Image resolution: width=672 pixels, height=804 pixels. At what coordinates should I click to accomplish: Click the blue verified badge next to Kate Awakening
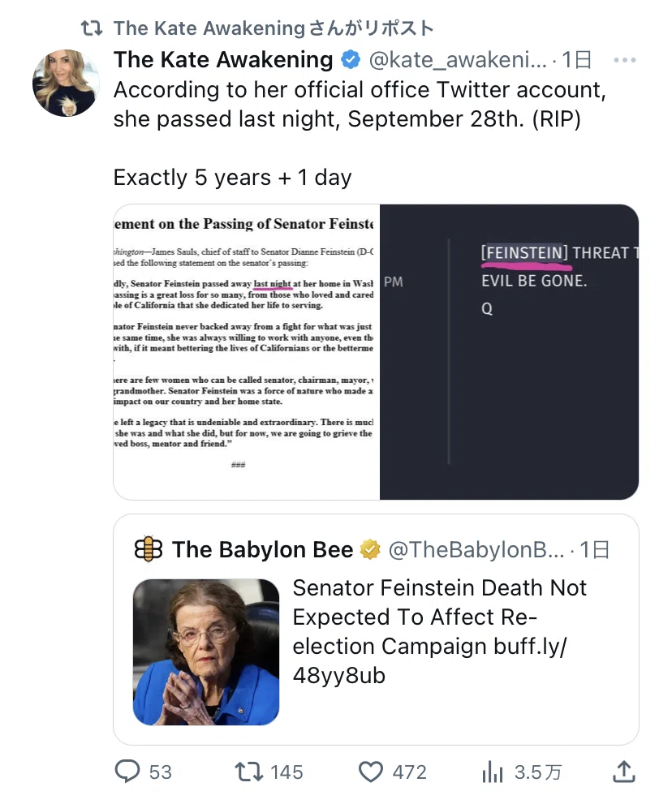pyautogui.click(x=351, y=59)
